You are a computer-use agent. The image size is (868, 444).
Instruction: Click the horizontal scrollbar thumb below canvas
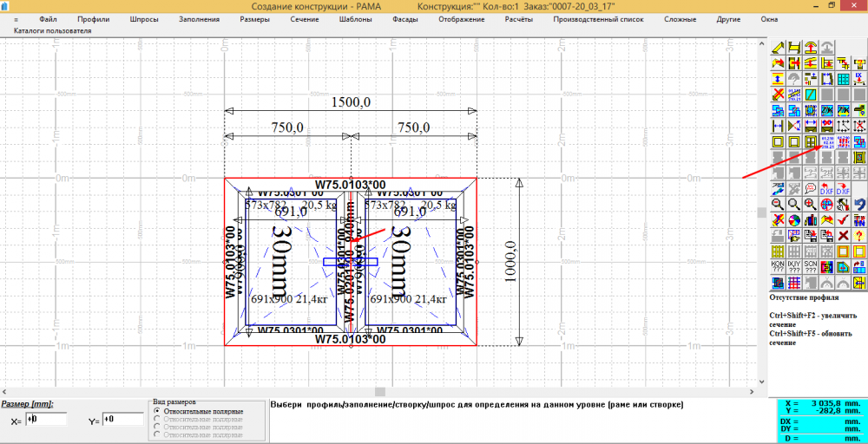pyautogui.click(x=380, y=391)
